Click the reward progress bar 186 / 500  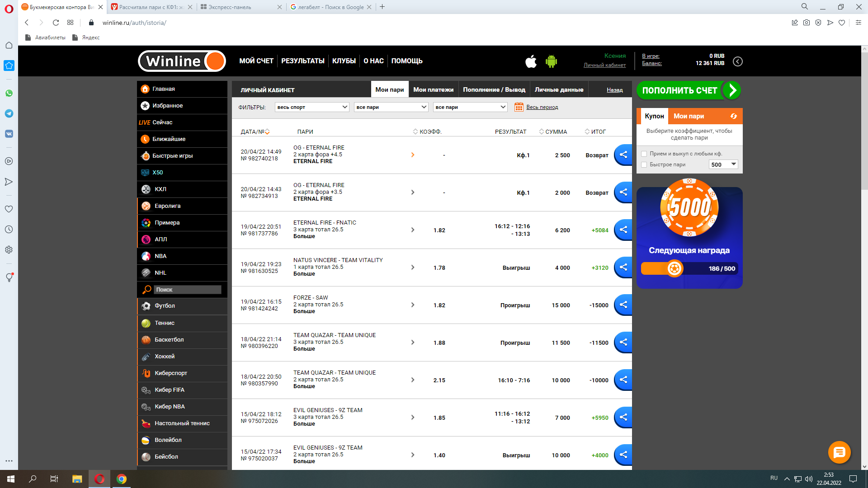(689, 268)
